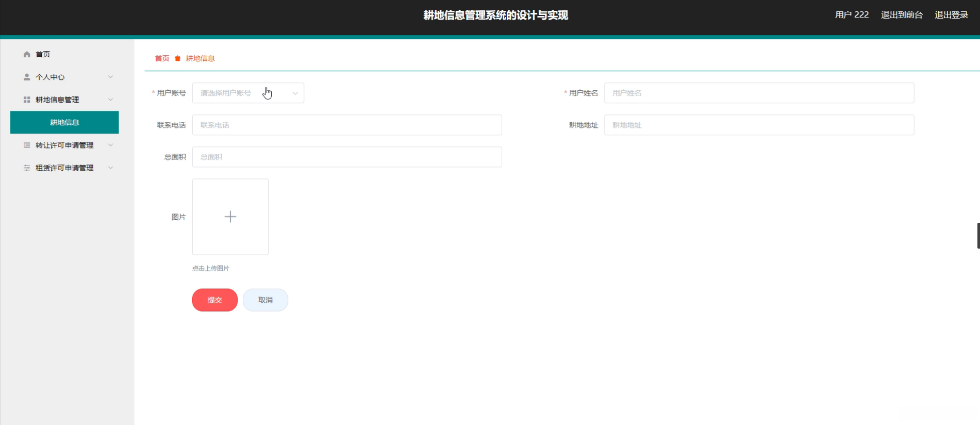Expand the 转让许可申请管理 chevron
The image size is (980, 425).
(x=110, y=145)
